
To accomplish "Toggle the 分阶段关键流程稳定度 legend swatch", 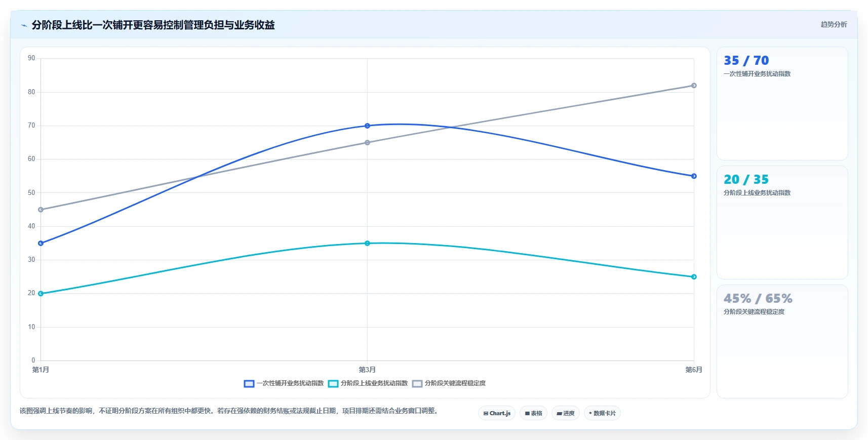I will pos(417,383).
